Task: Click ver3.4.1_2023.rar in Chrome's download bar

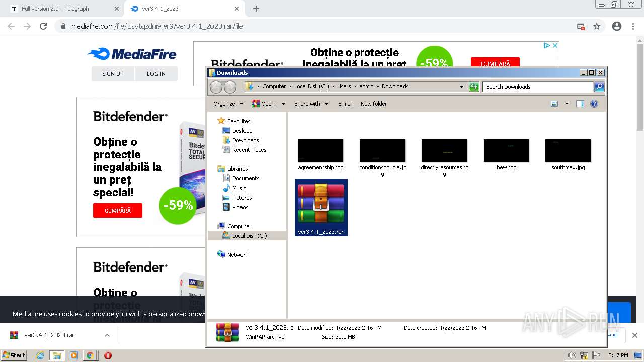Action: (49, 335)
